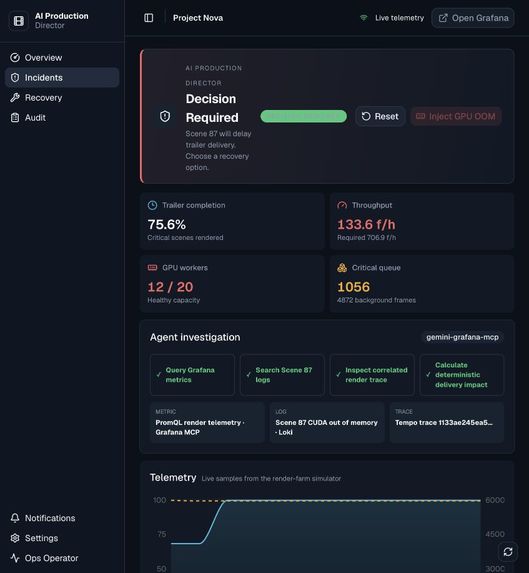
Task: Click the checkmark next to Calculate deterministic delivery impact
Action: pyautogui.click(x=428, y=375)
